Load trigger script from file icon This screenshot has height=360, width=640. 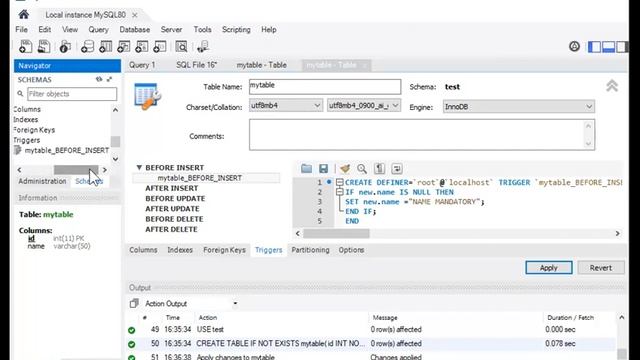(x=307, y=169)
